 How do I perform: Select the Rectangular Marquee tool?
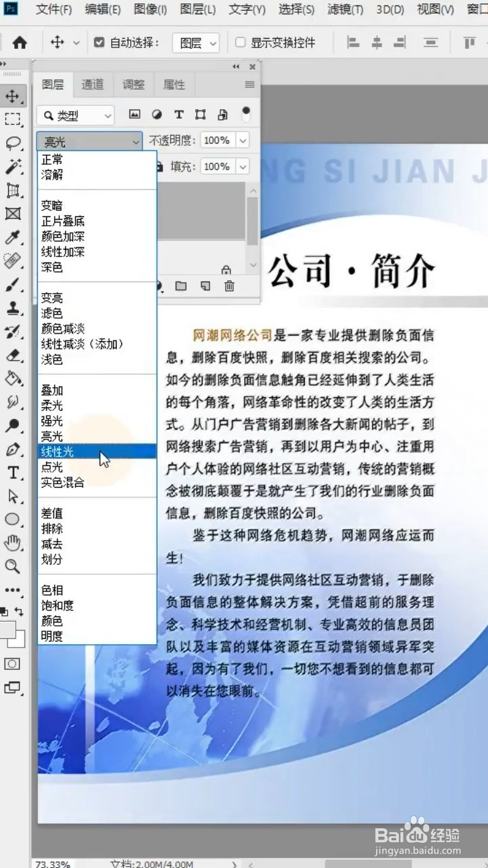(x=12, y=119)
